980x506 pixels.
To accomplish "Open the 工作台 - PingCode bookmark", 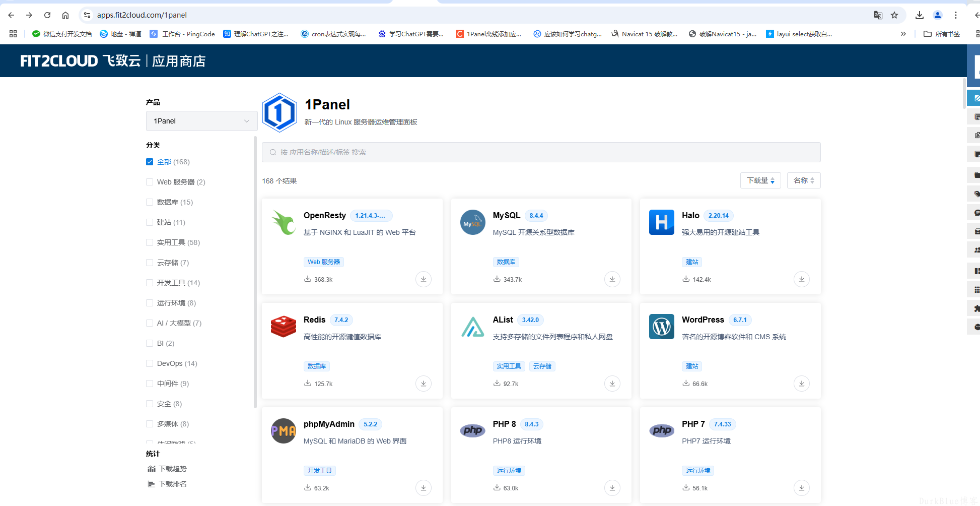I will (x=182, y=34).
